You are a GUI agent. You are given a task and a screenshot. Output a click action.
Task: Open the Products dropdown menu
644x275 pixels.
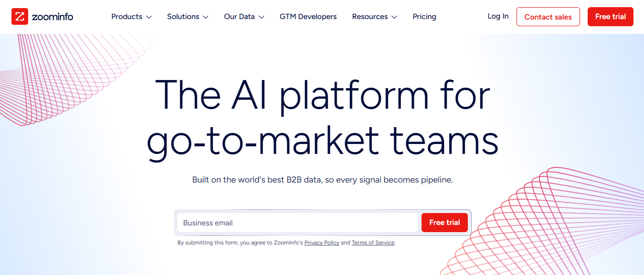[127, 17]
